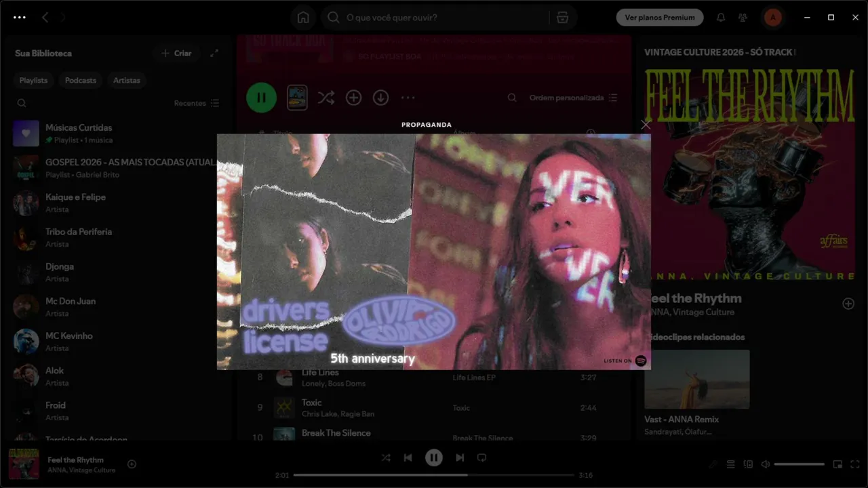Open the friends activity icon

(x=743, y=18)
